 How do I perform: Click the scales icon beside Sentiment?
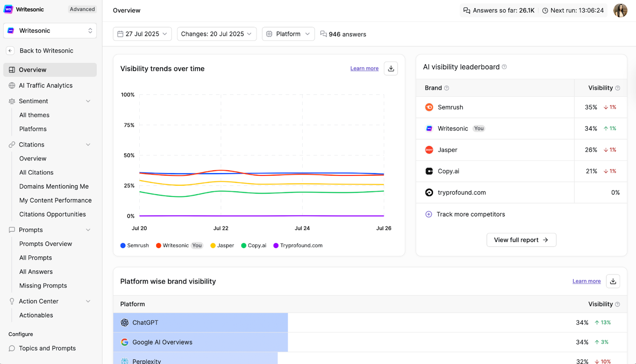coord(12,101)
